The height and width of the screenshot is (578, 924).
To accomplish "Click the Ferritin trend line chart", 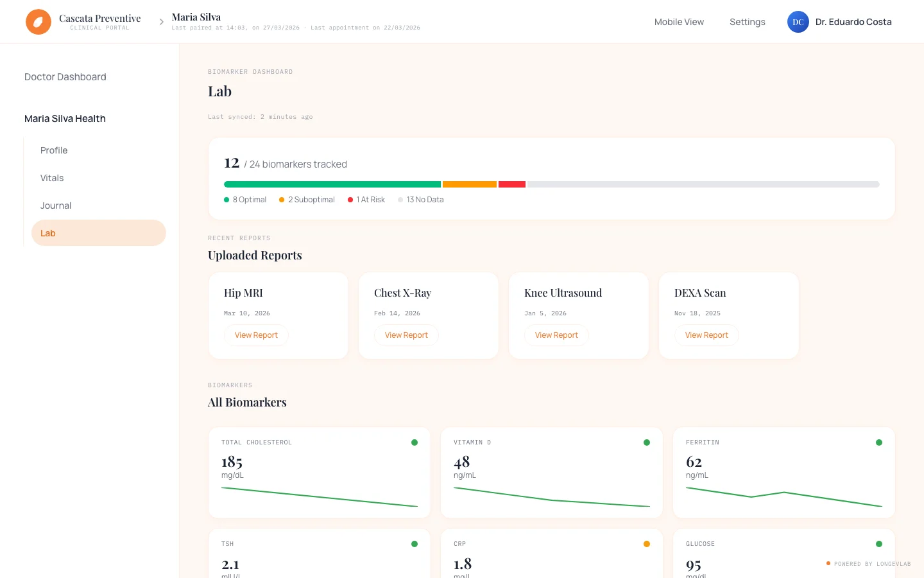I will [x=784, y=497].
